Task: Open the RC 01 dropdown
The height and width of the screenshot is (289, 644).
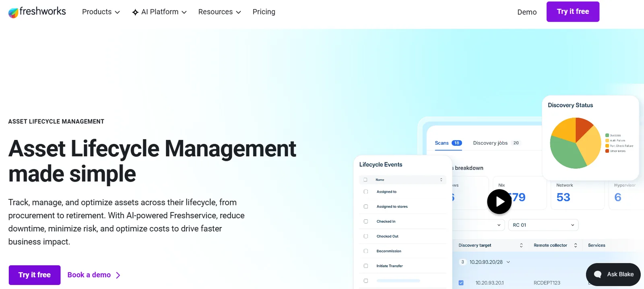Action: 543,225
